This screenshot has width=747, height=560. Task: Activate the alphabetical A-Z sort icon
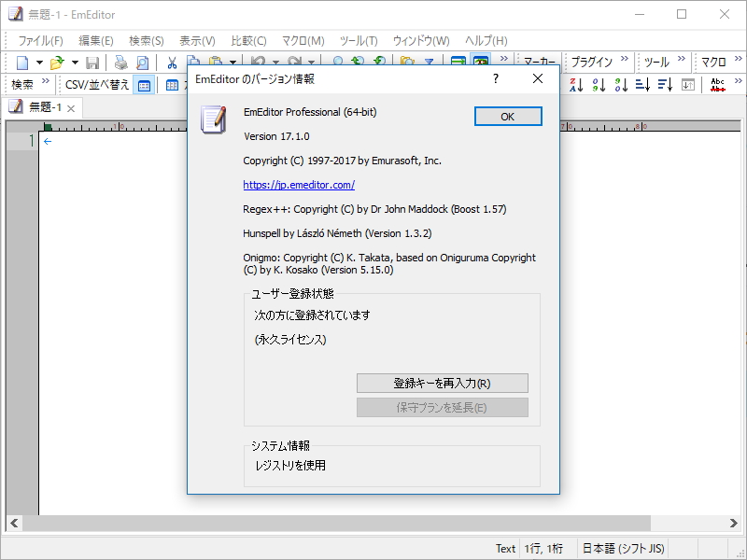577,84
